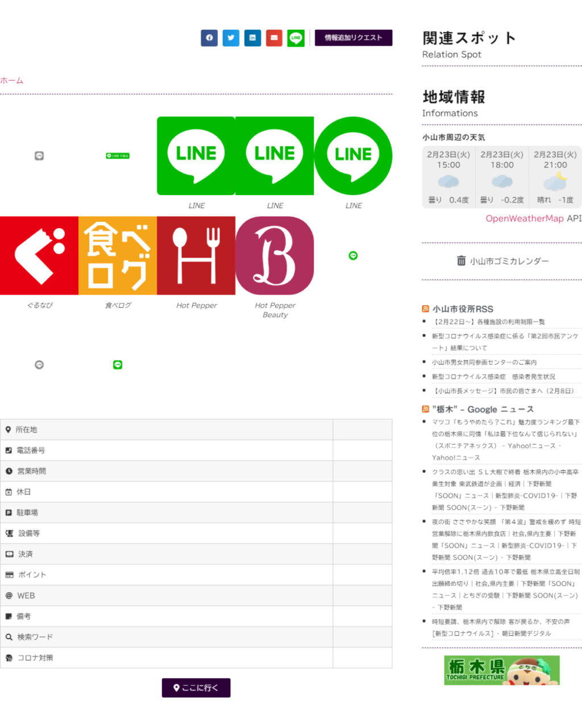582x728 pixels.
Task: Open the クラスの思い出 SL大樹 news article
Action: pos(506,490)
